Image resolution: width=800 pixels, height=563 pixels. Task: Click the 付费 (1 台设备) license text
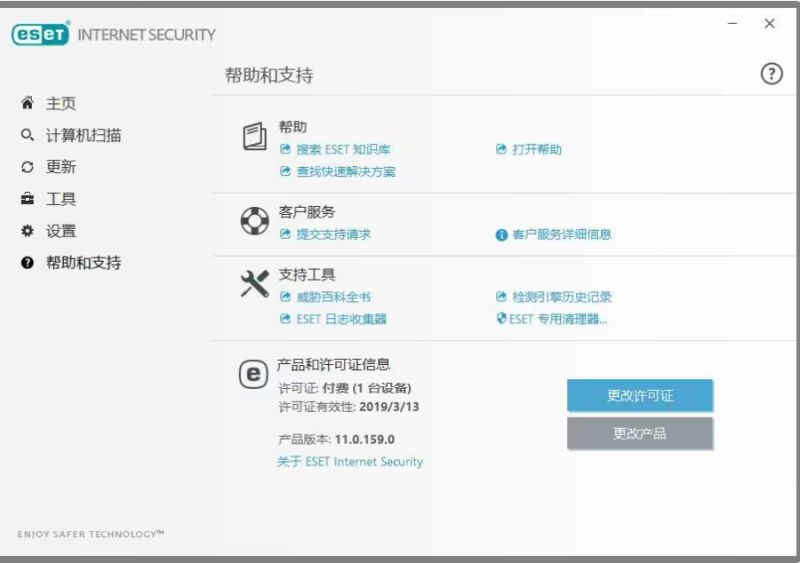[x=366, y=388]
